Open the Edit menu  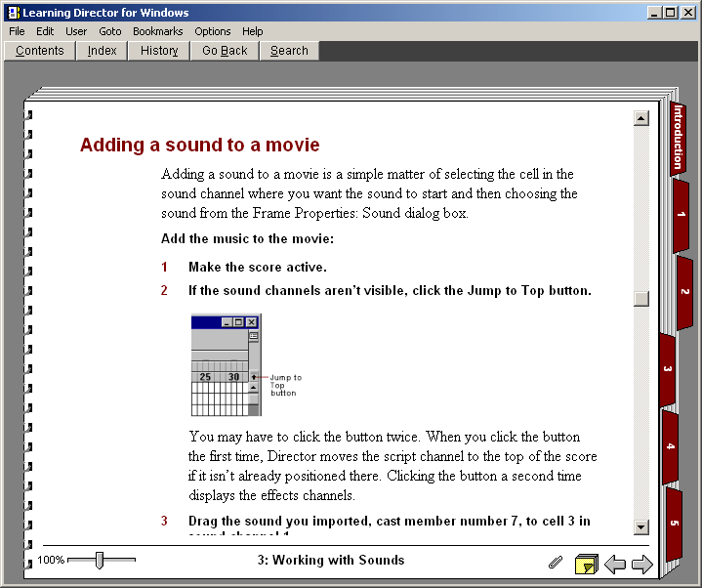pyautogui.click(x=45, y=31)
